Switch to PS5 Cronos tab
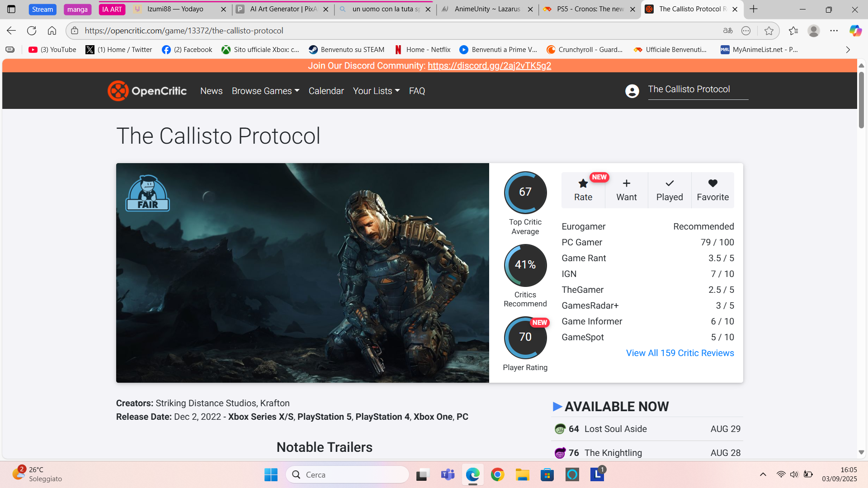Image resolution: width=868 pixels, height=488 pixels. click(x=590, y=9)
